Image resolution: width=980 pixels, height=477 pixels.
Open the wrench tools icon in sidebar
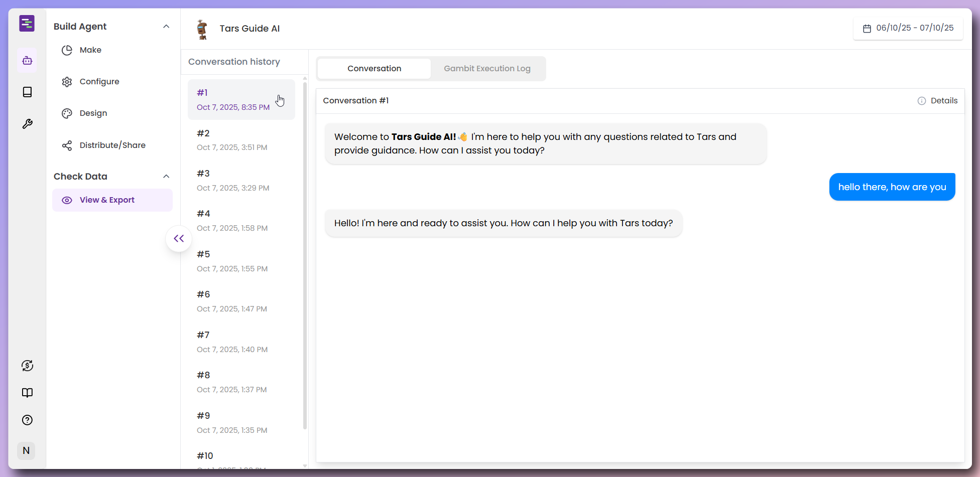click(x=27, y=124)
